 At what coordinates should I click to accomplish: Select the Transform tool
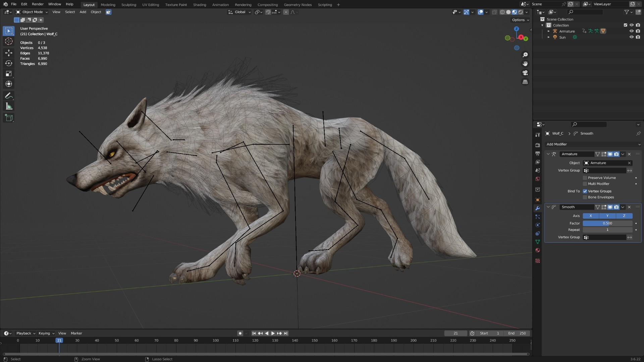[x=9, y=84]
